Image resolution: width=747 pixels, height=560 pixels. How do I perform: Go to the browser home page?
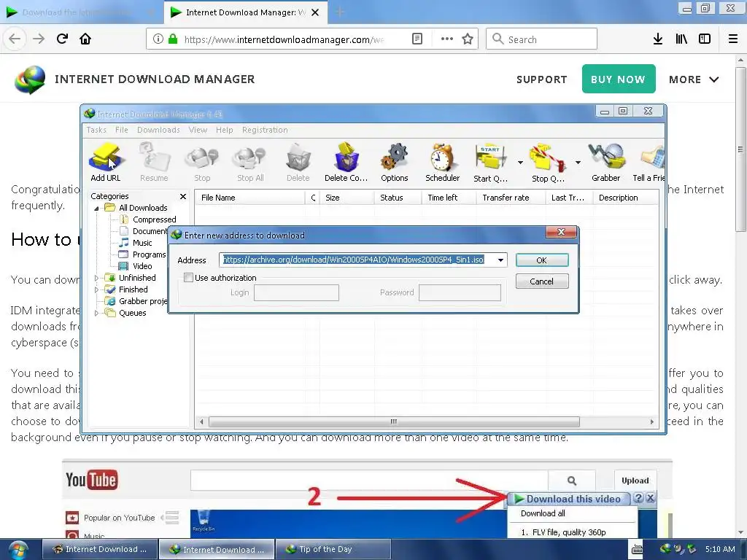(x=85, y=39)
